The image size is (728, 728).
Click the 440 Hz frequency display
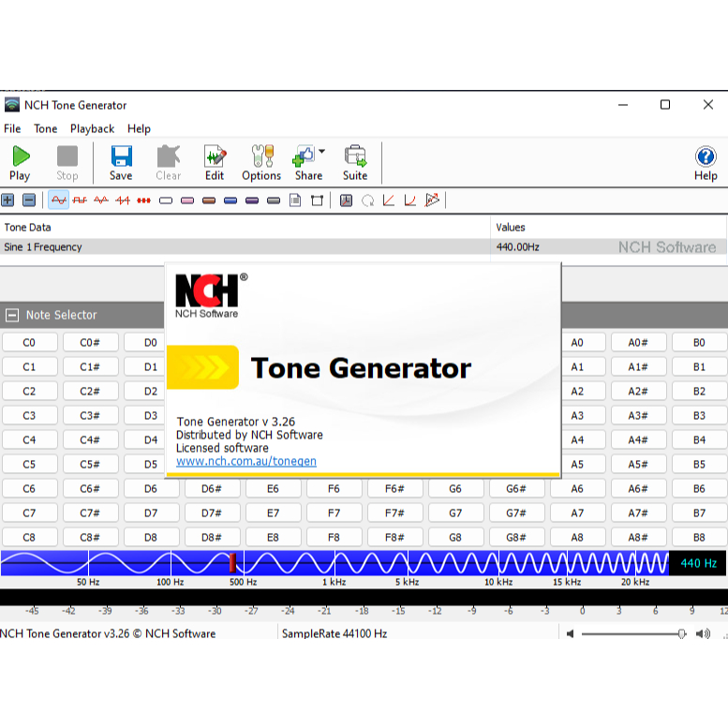698,563
